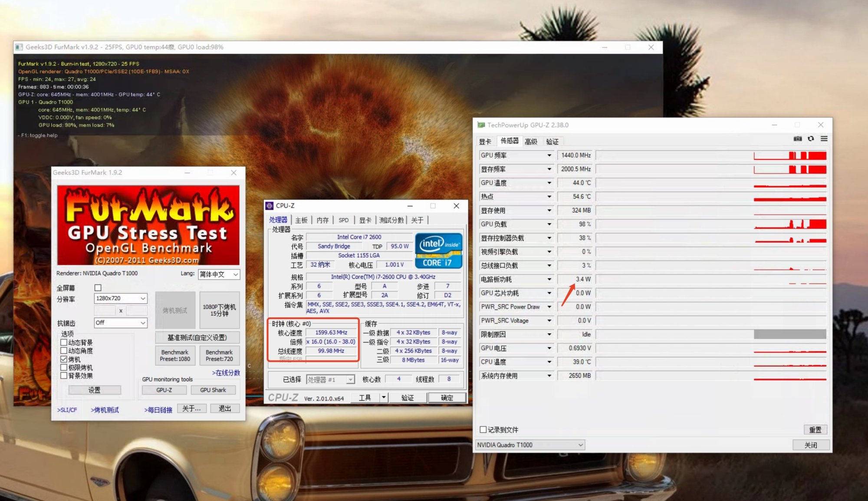The image size is (868, 501).
Task: Launch GPU Shark from FurMark
Action: coord(213,390)
